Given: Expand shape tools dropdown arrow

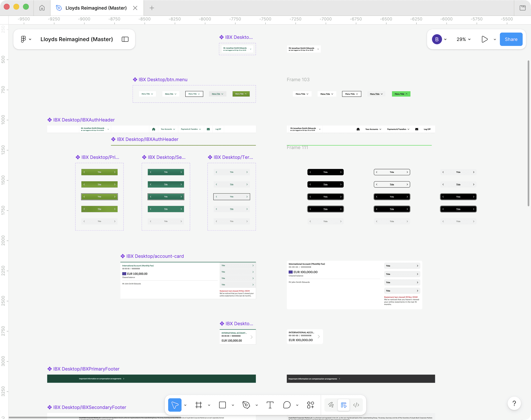Looking at the screenshot, I should click(x=233, y=405).
